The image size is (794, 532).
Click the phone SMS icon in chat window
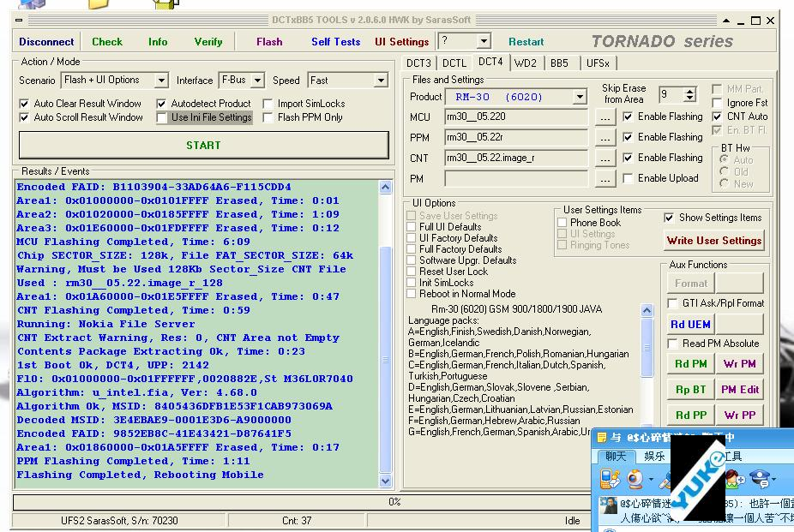click(610, 478)
